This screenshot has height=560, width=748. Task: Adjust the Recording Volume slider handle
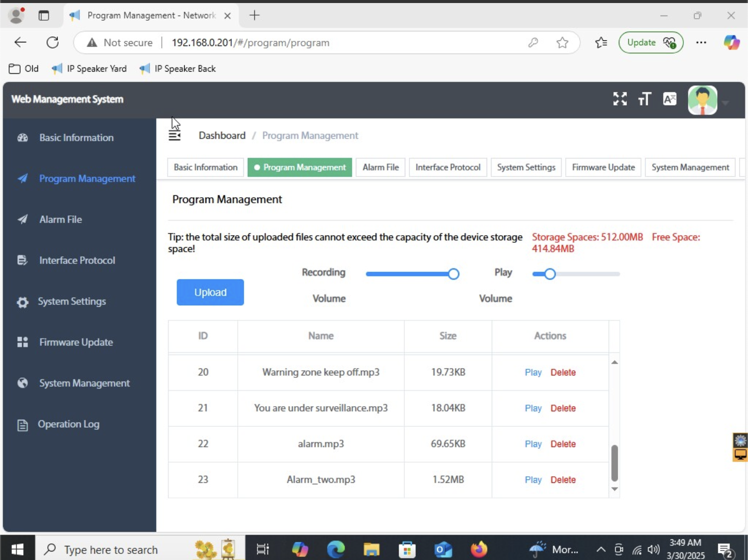[x=453, y=274]
